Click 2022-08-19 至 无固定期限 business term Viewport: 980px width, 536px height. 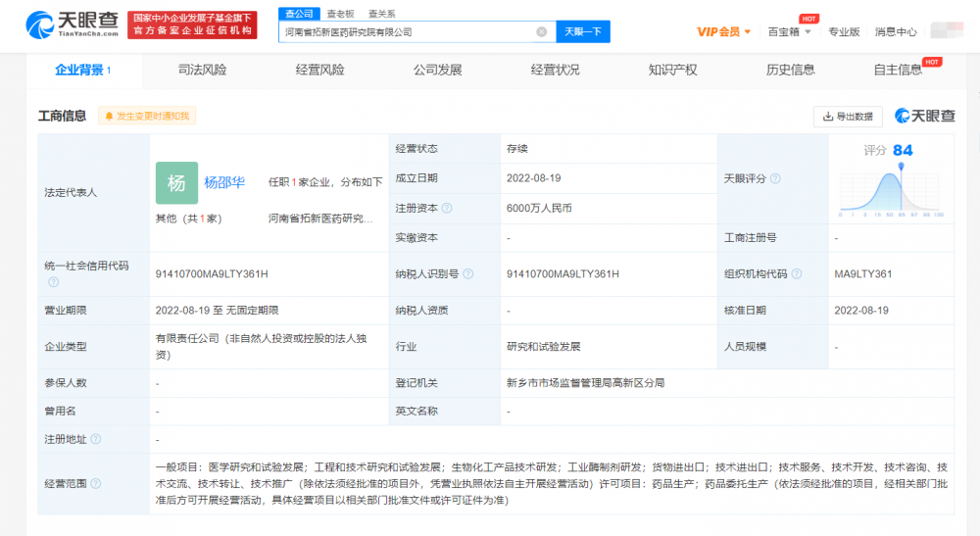coord(217,311)
